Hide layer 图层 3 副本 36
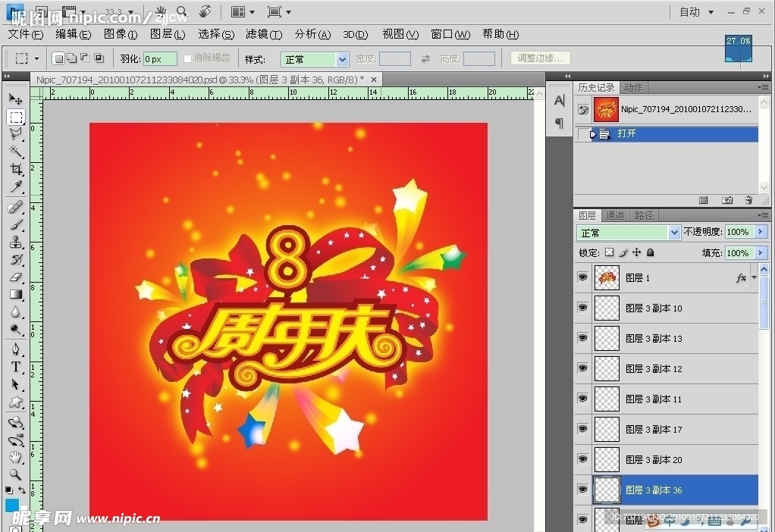775x532 pixels. pyautogui.click(x=583, y=490)
